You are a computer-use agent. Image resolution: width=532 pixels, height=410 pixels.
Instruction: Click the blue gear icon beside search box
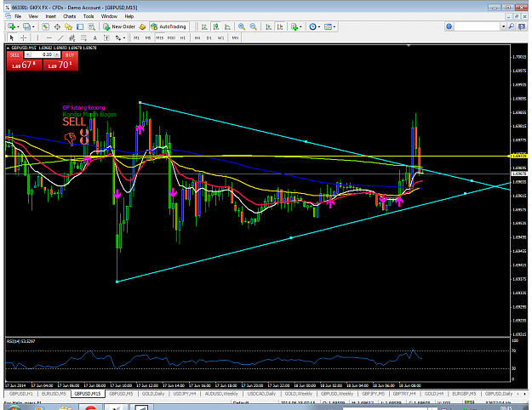[x=449, y=26]
